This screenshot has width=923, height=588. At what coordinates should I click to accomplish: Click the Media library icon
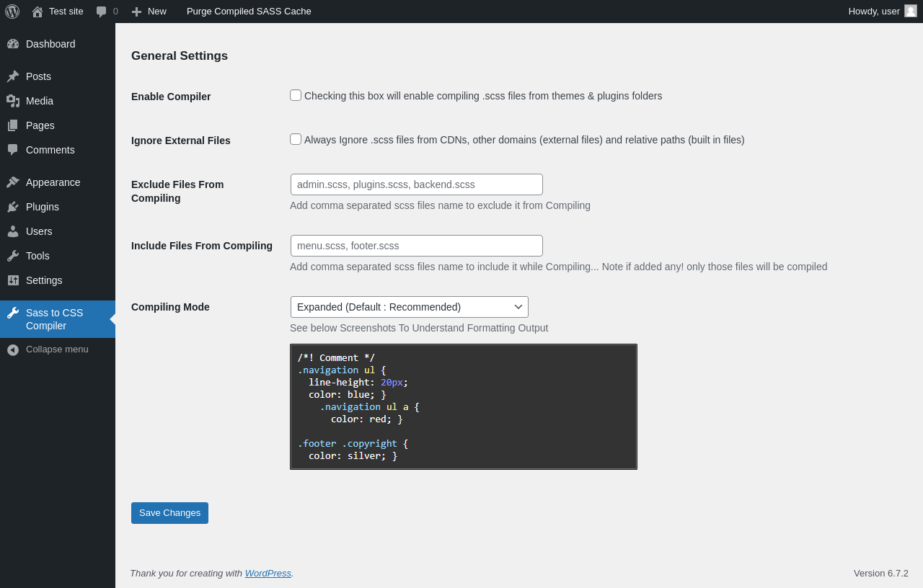tap(13, 101)
